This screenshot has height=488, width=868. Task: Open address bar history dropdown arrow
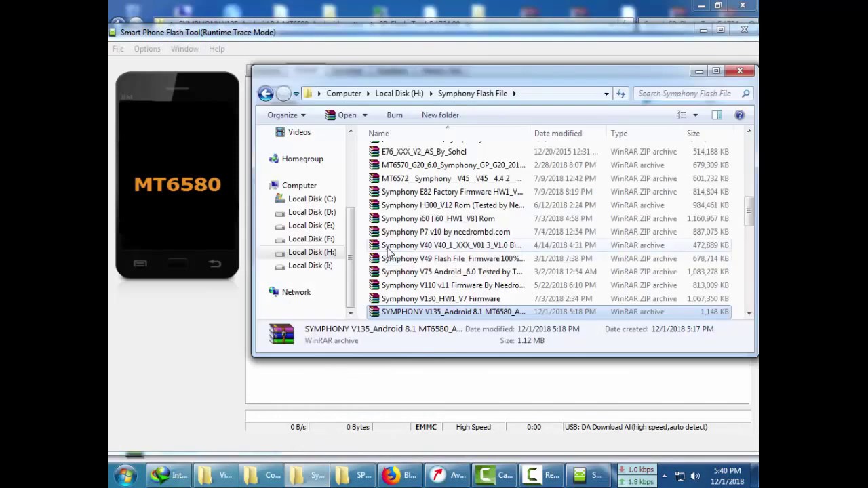(606, 94)
